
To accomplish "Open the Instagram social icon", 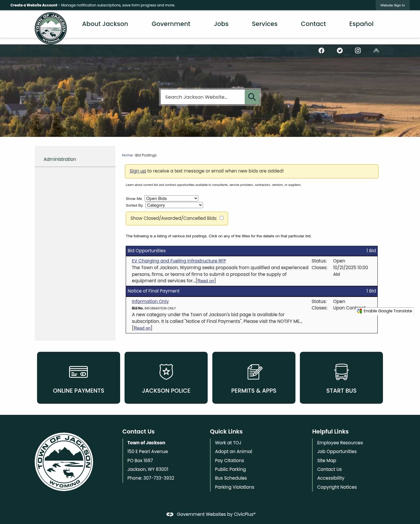I will [358, 51].
